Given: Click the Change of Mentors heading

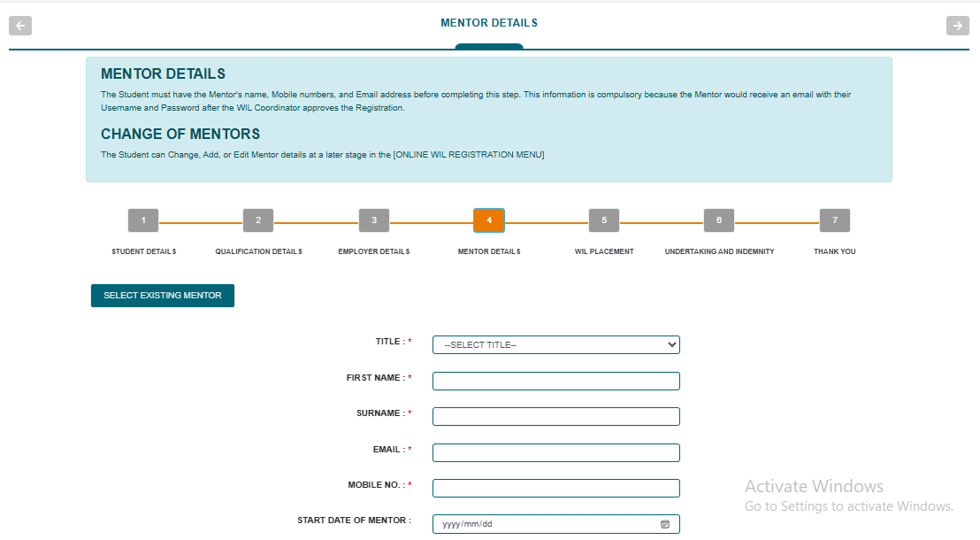Looking at the screenshot, I should click(180, 134).
